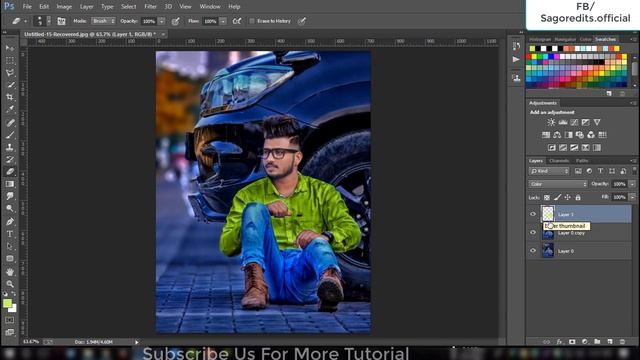Add a Levels adjustment
Screen dimensions: 640x360
(563, 122)
